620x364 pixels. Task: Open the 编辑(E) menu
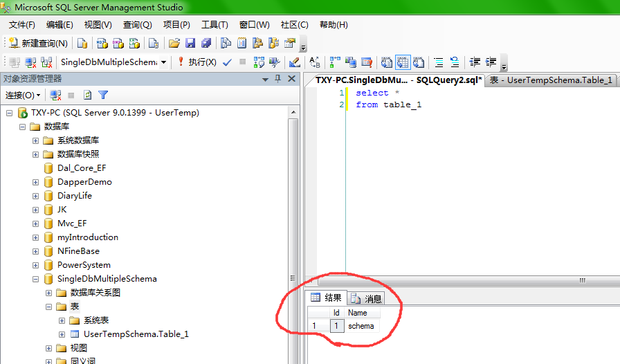point(60,25)
